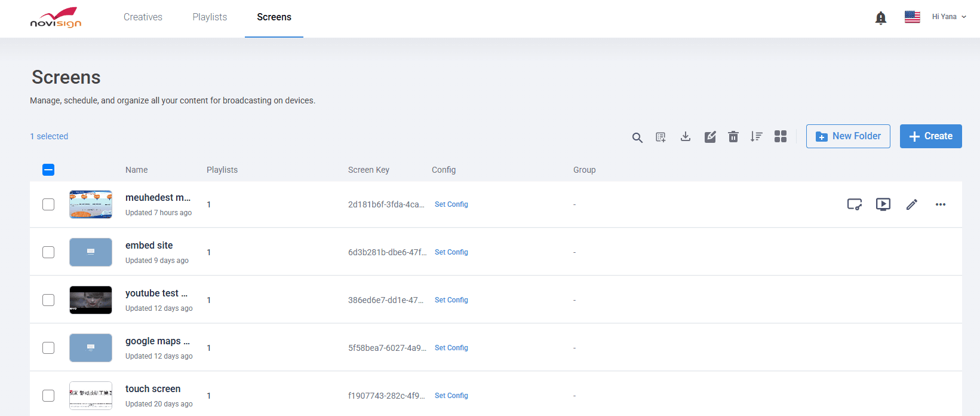980x416 pixels.
Task: Click the trash delete icon
Action: click(x=733, y=137)
